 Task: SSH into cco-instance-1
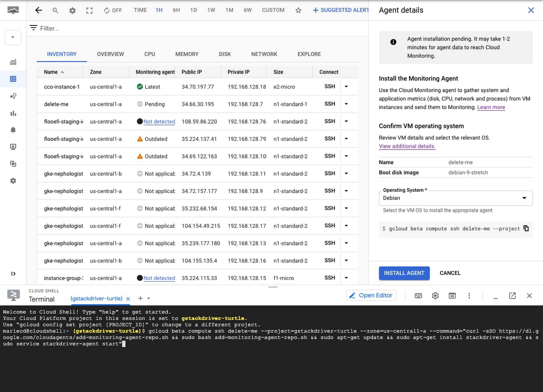330,87
